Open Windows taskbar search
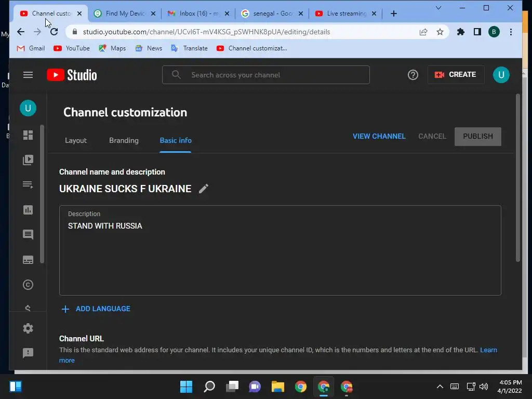Screen dimensions: 532x399 209,387
